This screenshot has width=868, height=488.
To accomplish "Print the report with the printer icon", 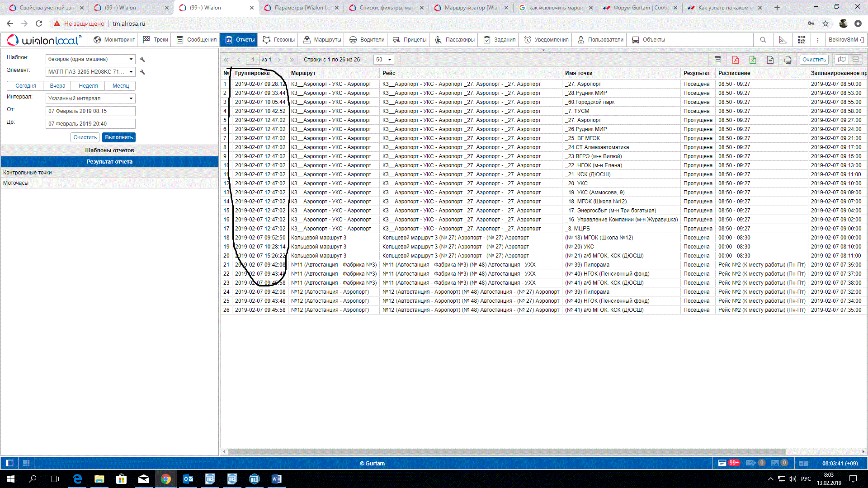I will coord(788,60).
